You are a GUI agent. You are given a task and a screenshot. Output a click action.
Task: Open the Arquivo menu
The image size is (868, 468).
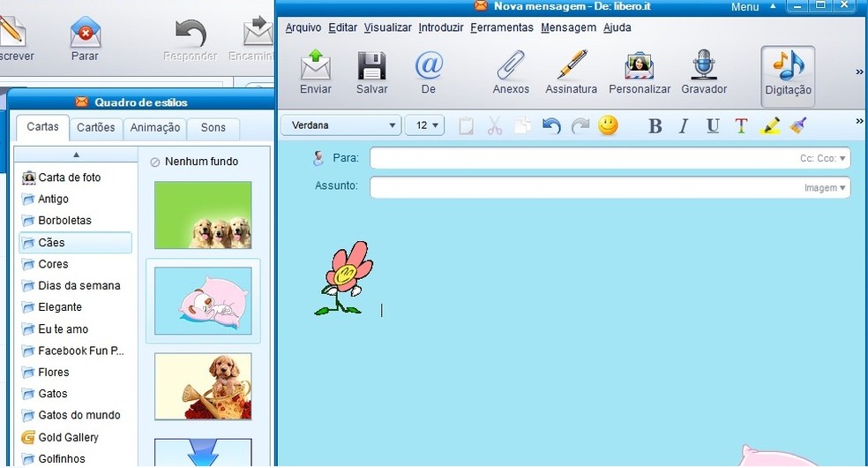coord(303,27)
